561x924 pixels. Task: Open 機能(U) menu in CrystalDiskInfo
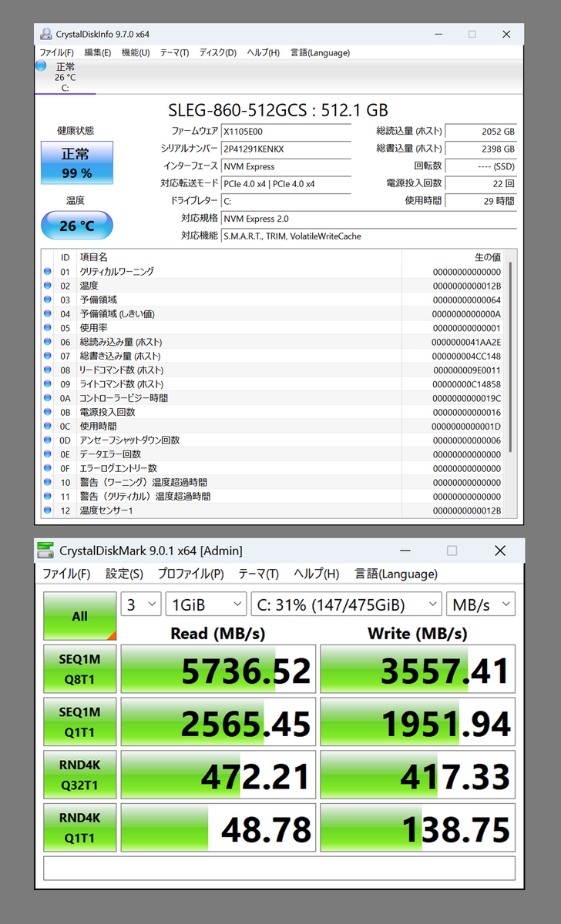[x=136, y=52]
